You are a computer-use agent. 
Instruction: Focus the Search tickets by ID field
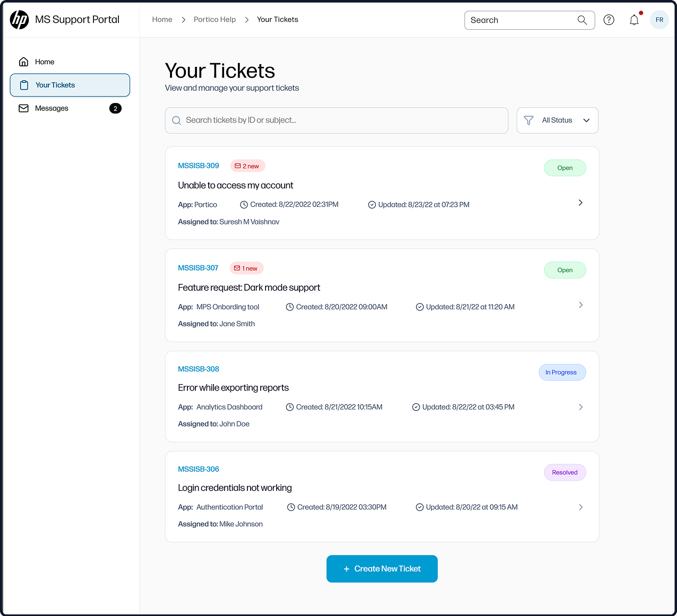point(337,120)
